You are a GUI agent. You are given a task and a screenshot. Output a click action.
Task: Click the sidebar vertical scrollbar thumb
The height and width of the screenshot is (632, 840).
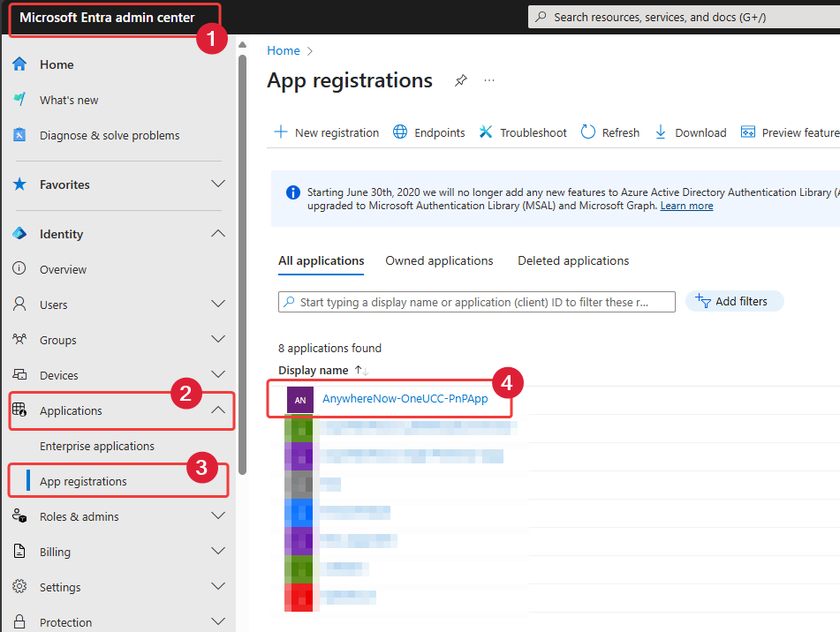[242, 264]
